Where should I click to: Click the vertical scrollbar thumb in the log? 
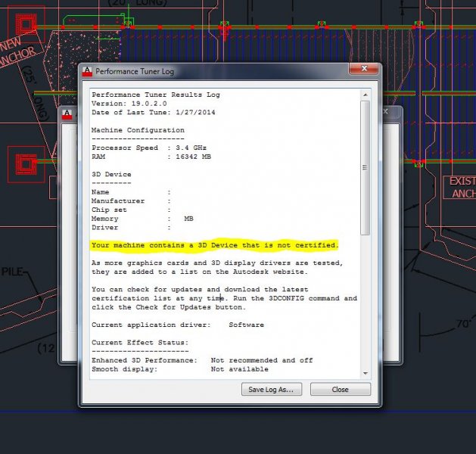tap(366, 167)
